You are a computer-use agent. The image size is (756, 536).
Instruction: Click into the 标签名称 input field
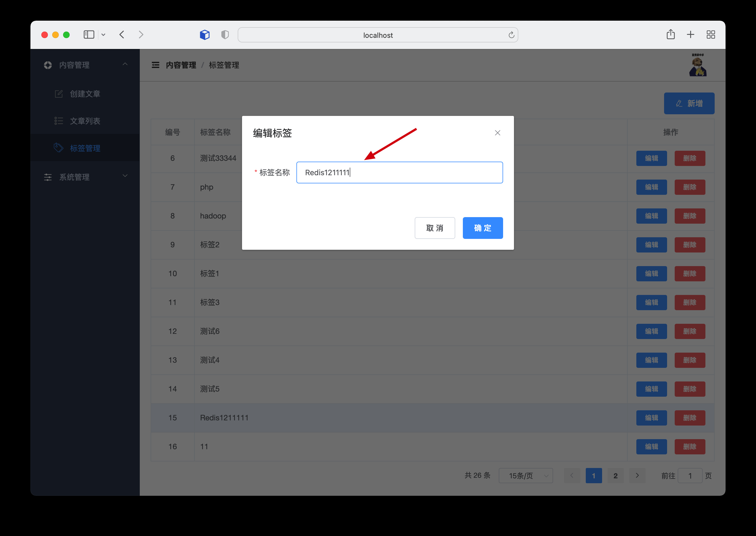[399, 172]
